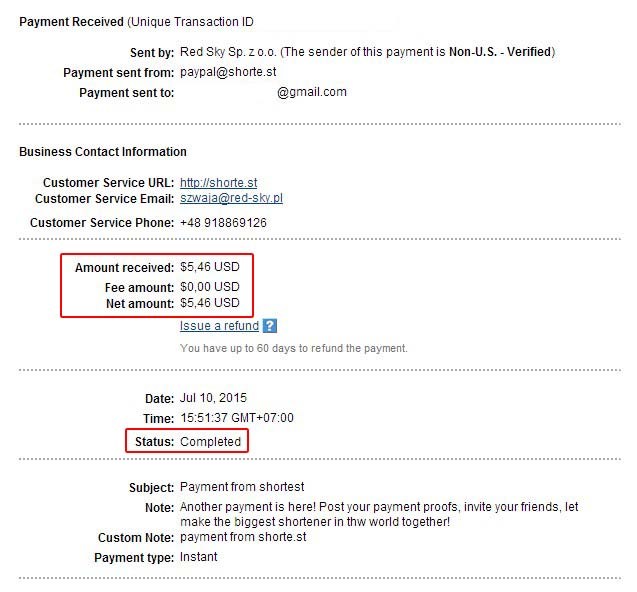Click the help icon beside Issue a refund

[x=269, y=326]
